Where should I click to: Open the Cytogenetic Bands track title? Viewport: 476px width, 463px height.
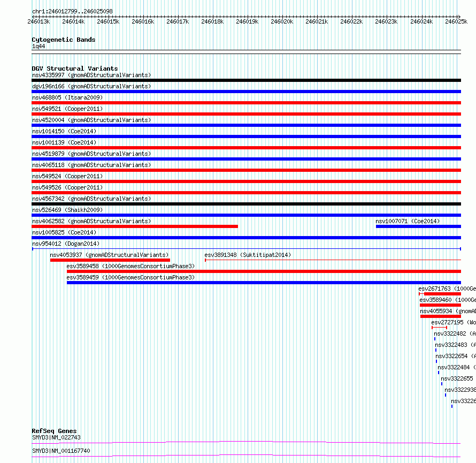(x=64, y=40)
